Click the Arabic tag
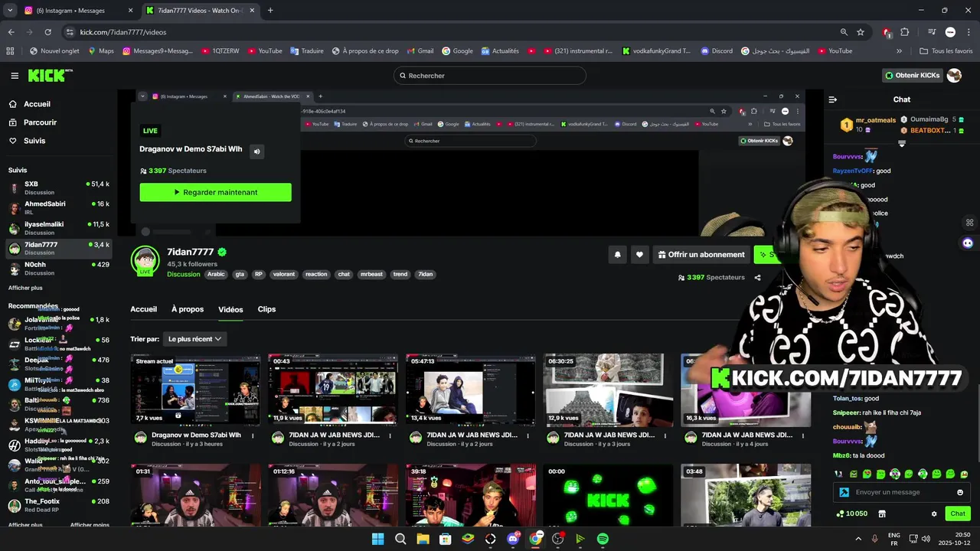Screen dimensions: 980x551 pyautogui.click(x=216, y=274)
